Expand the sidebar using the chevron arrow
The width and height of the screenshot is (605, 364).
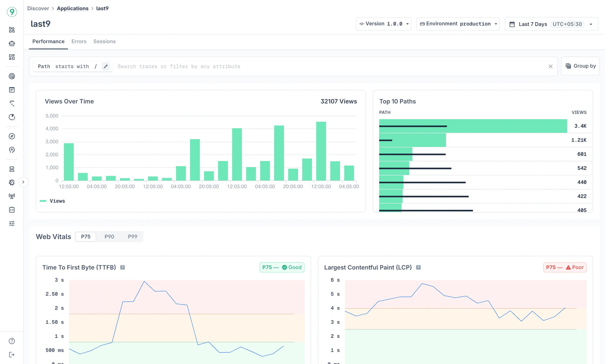click(x=24, y=182)
